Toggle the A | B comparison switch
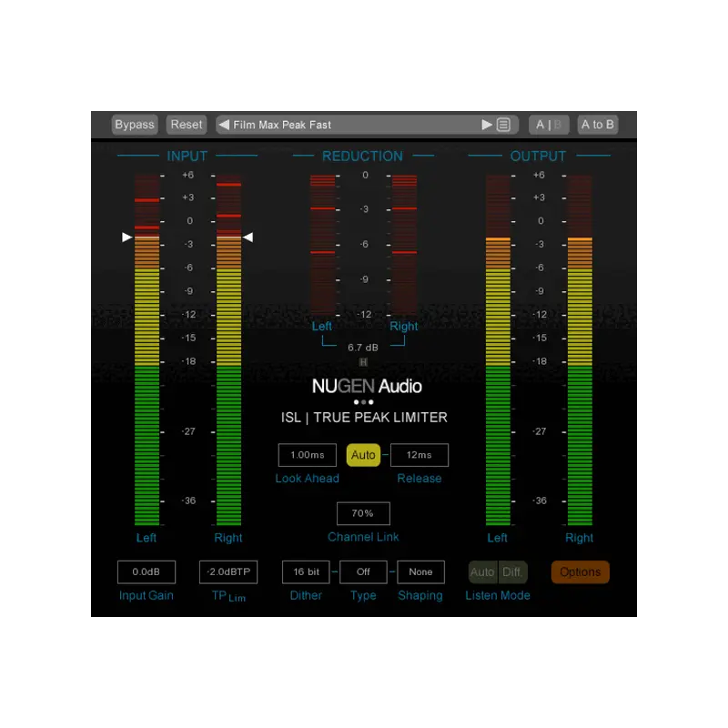Image resolution: width=728 pixels, height=728 pixels. point(549,125)
